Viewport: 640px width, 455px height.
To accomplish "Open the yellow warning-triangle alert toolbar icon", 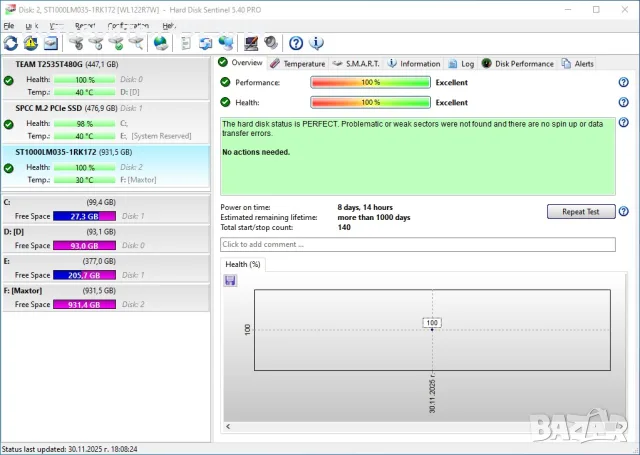I will coord(31,43).
